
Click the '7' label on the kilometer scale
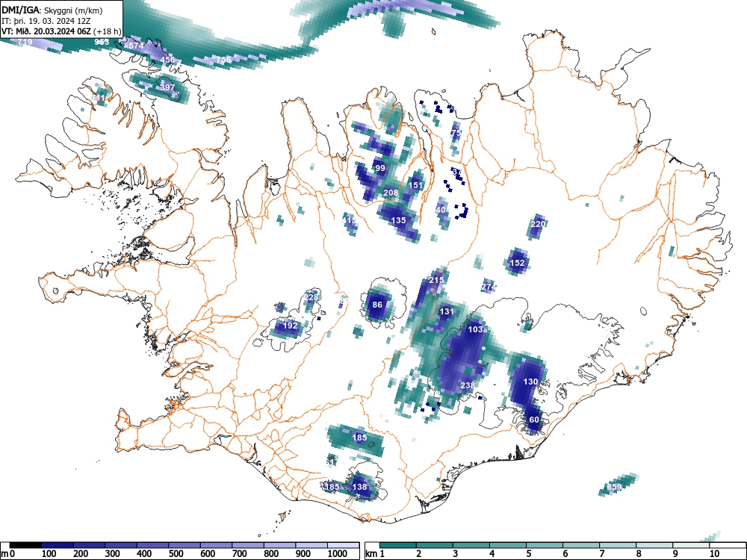pos(601,554)
